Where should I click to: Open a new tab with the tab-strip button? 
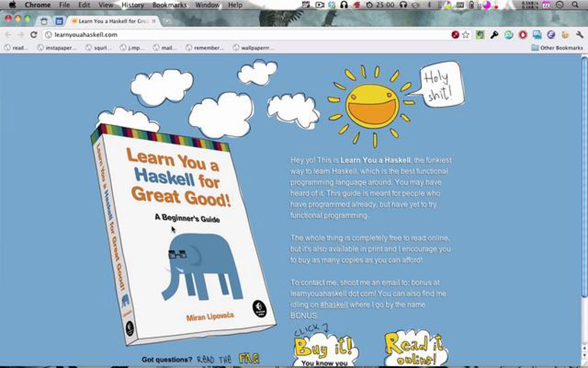(x=167, y=21)
